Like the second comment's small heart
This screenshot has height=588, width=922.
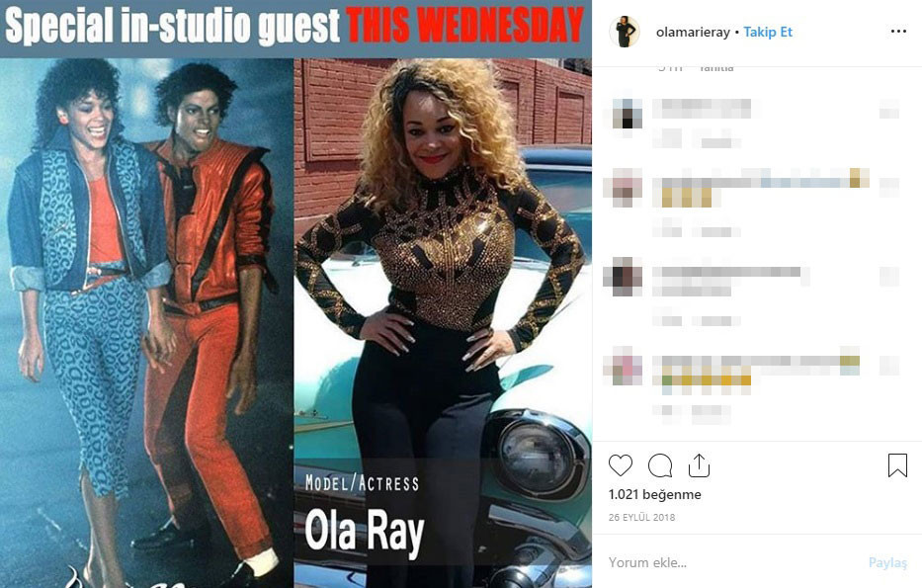pyautogui.click(x=889, y=187)
